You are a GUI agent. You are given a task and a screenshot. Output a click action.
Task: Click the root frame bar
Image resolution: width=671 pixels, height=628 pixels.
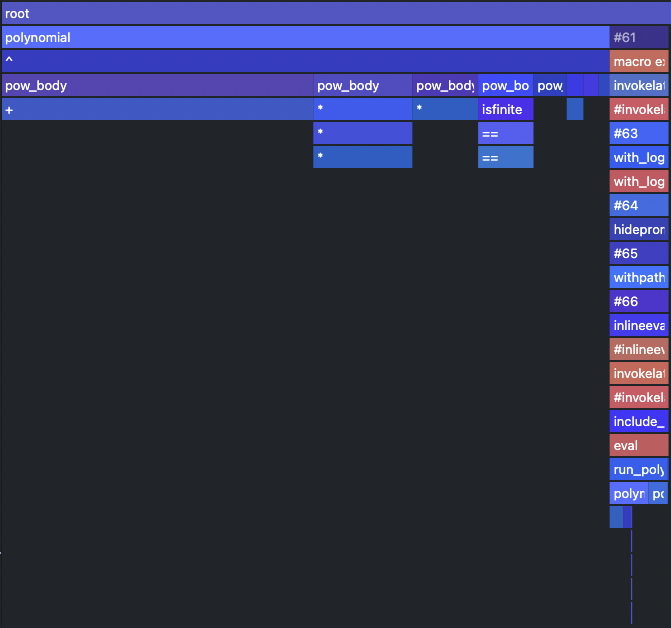[335, 13]
